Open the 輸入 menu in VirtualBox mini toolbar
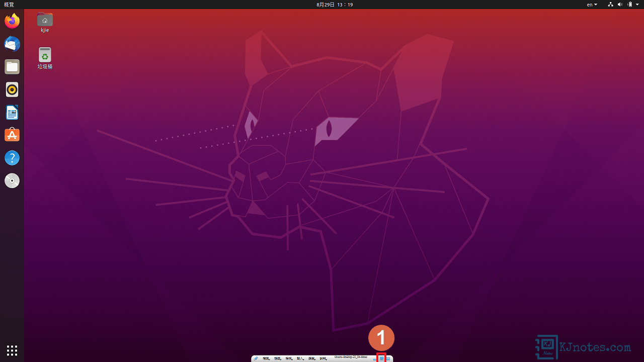Viewport: 644px width, 362px height. [300, 358]
